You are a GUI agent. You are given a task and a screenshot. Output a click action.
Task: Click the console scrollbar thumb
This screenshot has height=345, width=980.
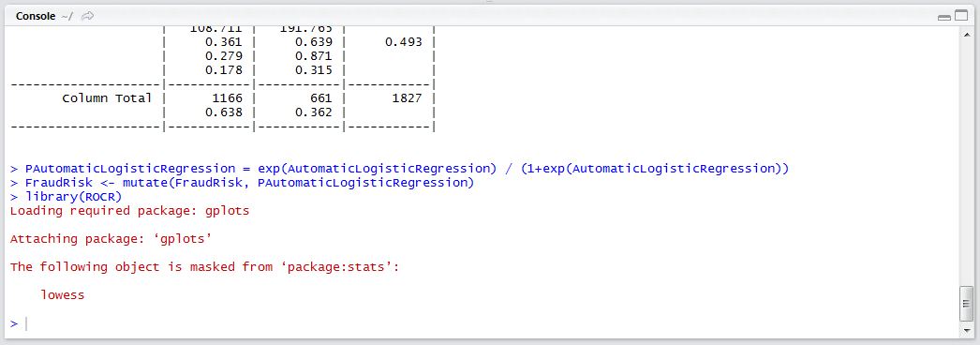[x=966, y=303]
